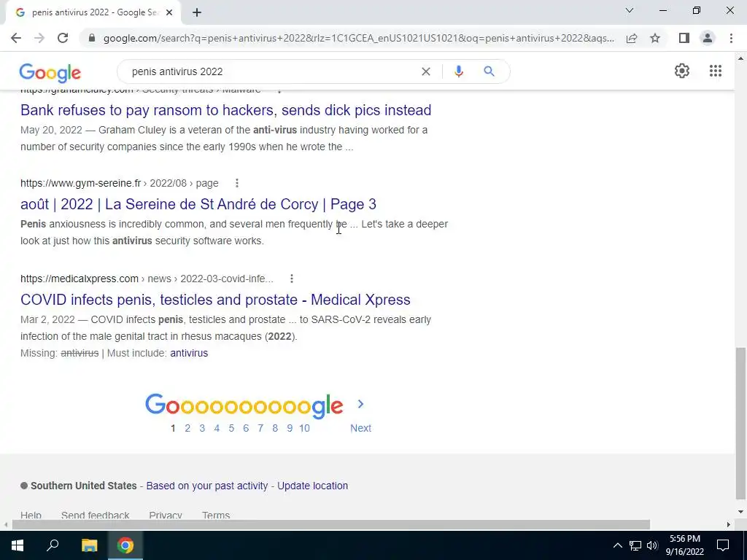Go to results page 8
Screen dimensions: 747x560
275,428
